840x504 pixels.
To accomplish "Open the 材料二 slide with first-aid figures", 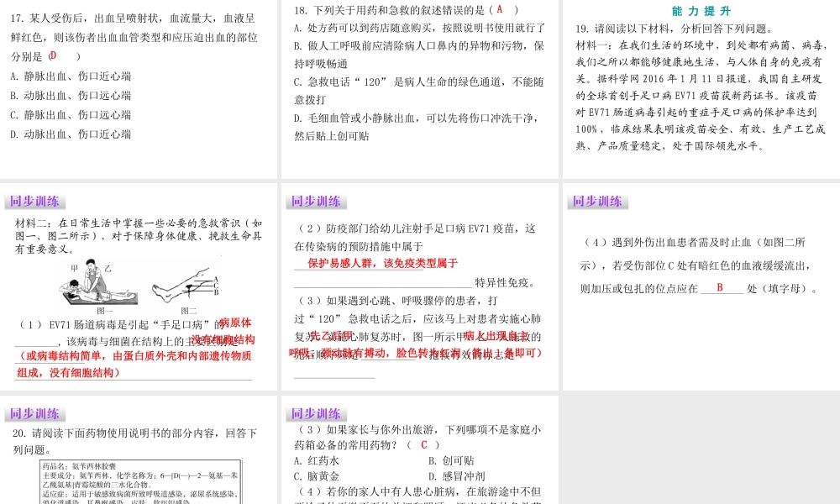I will coord(139,286).
